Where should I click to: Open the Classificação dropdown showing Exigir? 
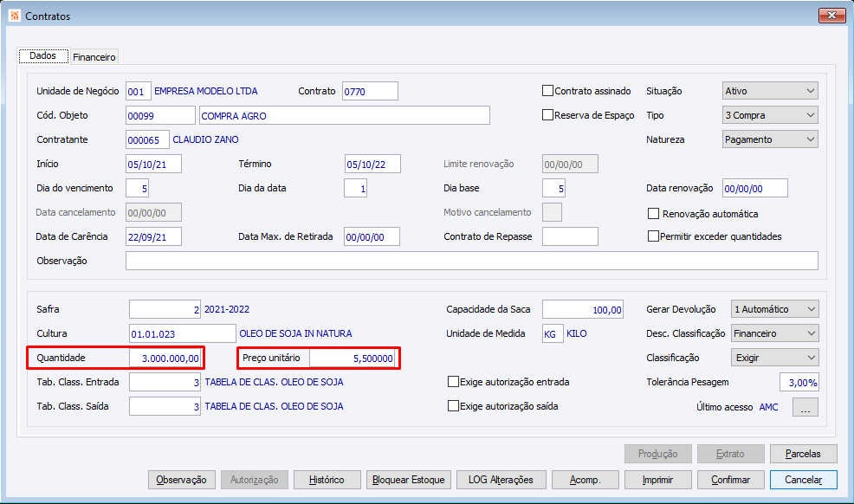tap(774, 358)
